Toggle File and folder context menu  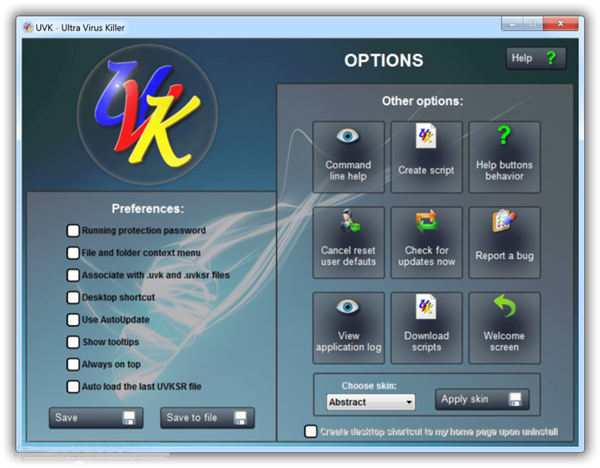[x=73, y=253]
